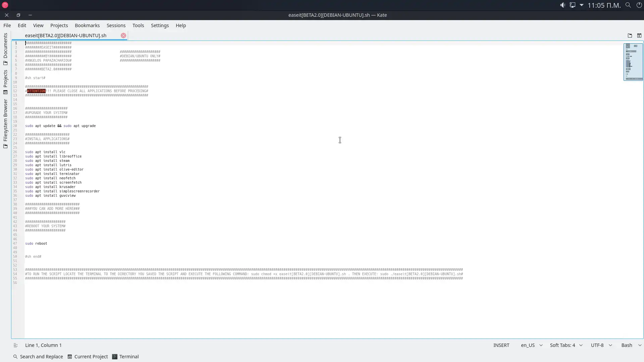The image size is (644, 362).
Task: Click the document minimap scrollbar
Action: 633,62
